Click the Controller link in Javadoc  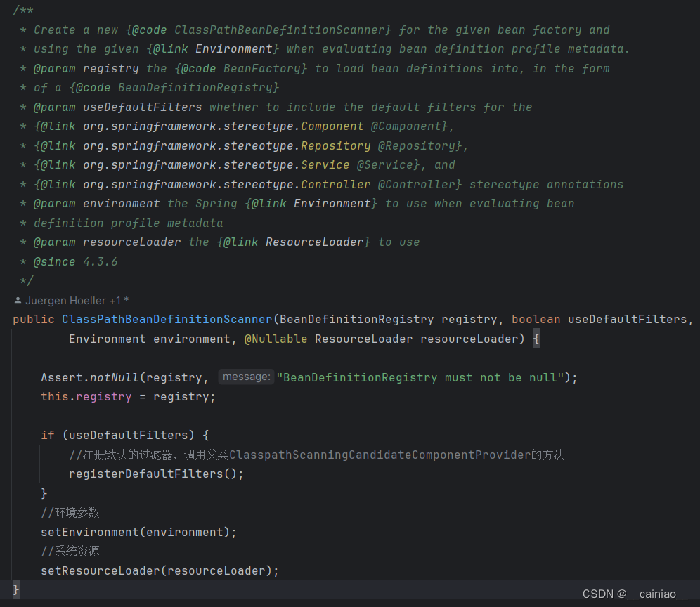(336, 184)
